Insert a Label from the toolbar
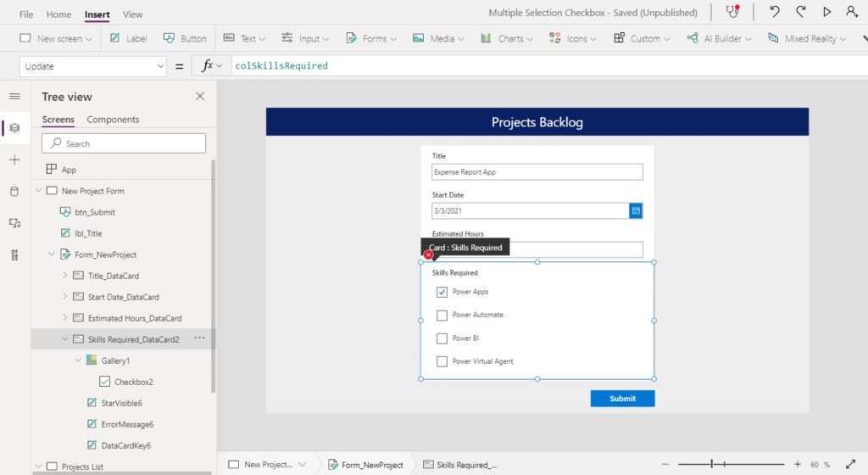This screenshot has width=868, height=475. (x=129, y=38)
